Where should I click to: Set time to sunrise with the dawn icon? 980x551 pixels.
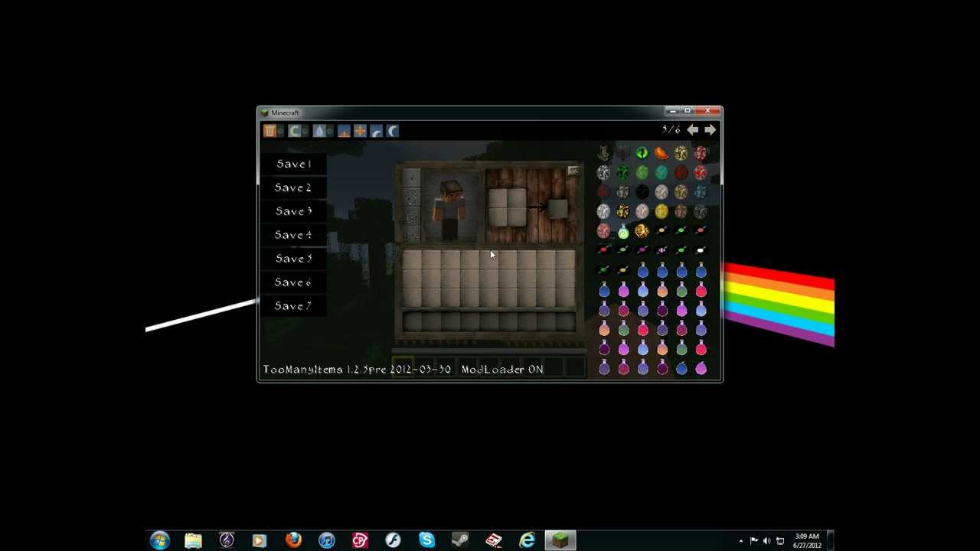click(x=344, y=131)
